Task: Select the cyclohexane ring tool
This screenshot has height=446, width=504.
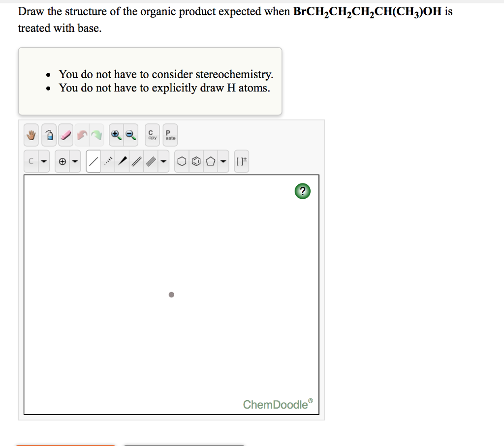Action: [x=183, y=161]
